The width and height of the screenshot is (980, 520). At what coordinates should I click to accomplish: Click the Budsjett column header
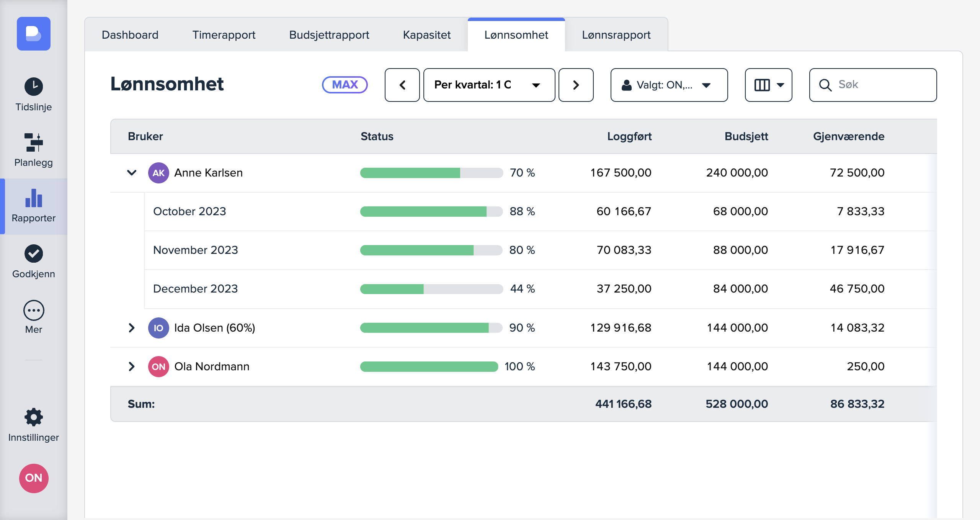pyautogui.click(x=746, y=136)
